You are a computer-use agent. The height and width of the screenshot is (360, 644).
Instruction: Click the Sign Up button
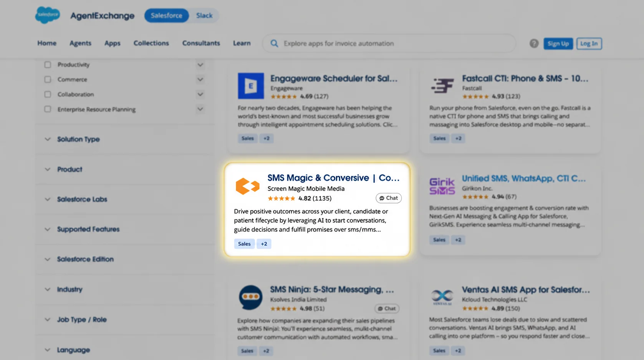558,43
